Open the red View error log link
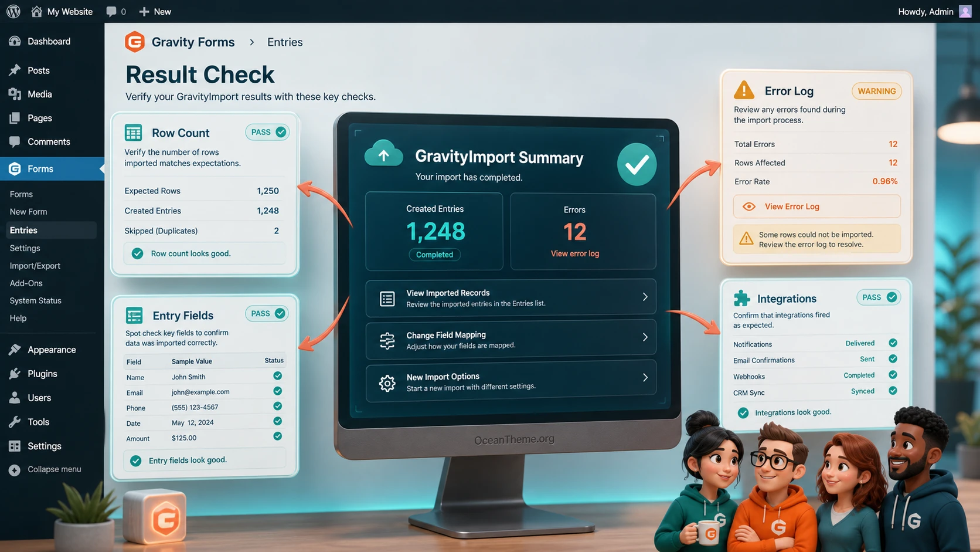Image resolution: width=980 pixels, height=552 pixels. (x=575, y=253)
